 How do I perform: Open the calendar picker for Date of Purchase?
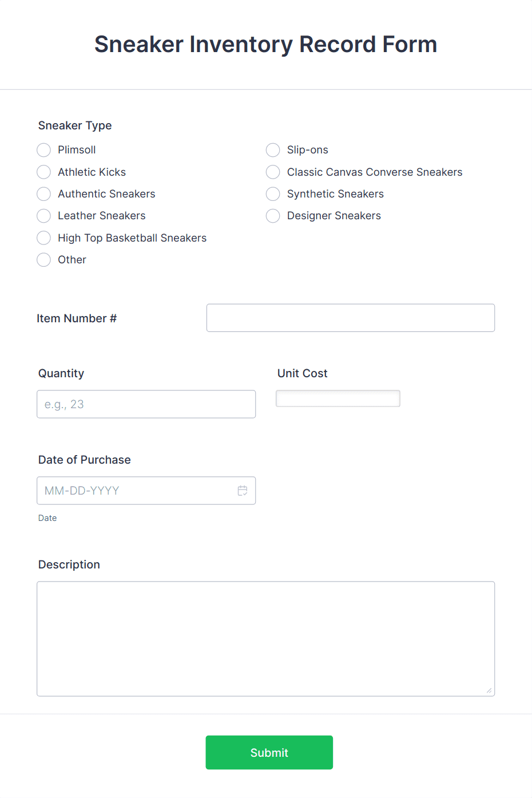click(242, 491)
